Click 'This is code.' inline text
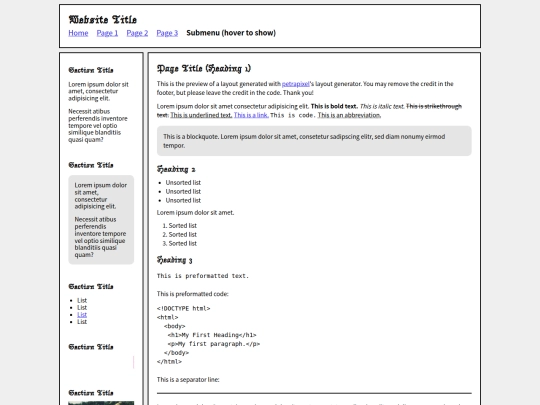 pos(293,115)
